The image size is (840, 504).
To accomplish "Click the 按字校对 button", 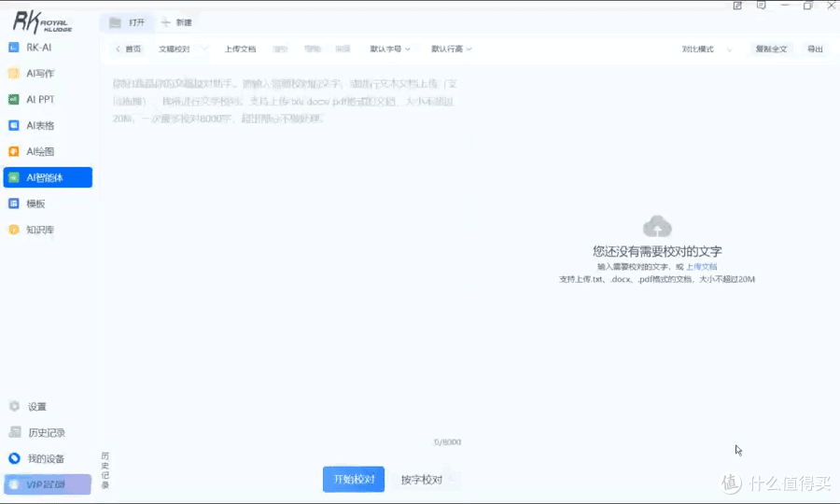I will pyautogui.click(x=422, y=480).
